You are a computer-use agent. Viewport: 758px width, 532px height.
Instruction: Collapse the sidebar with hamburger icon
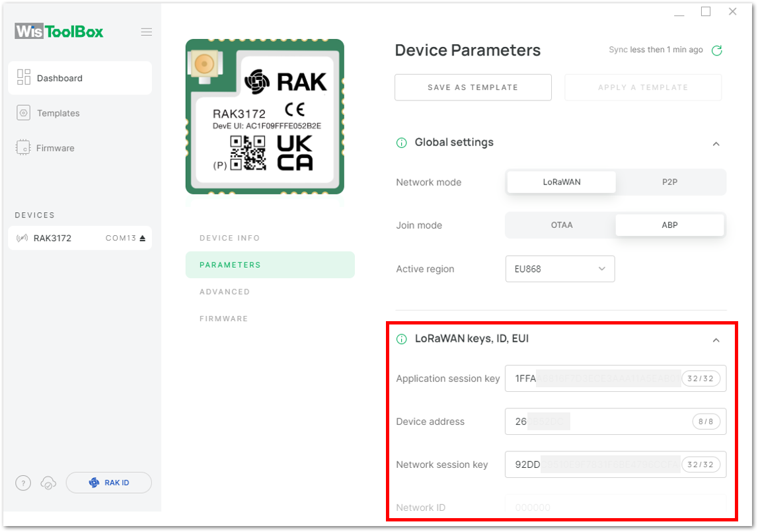[147, 32]
